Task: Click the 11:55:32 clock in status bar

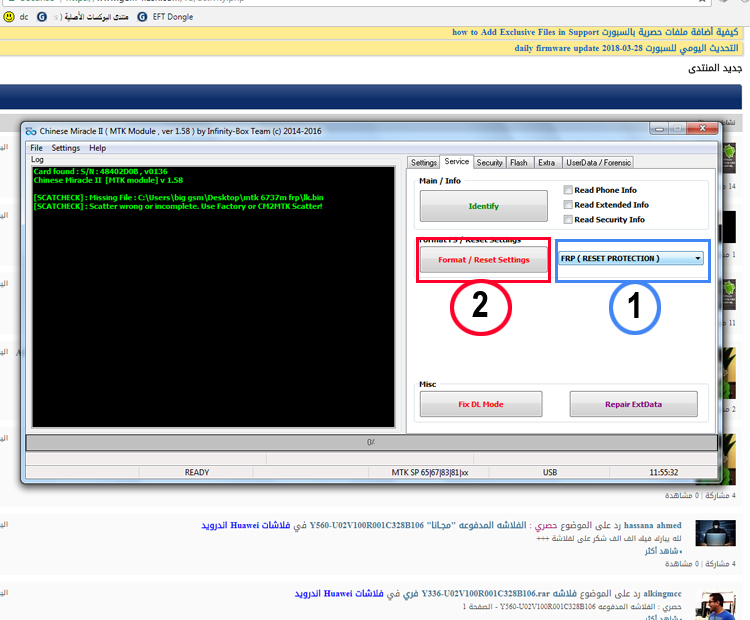Action: pyautogui.click(x=663, y=472)
